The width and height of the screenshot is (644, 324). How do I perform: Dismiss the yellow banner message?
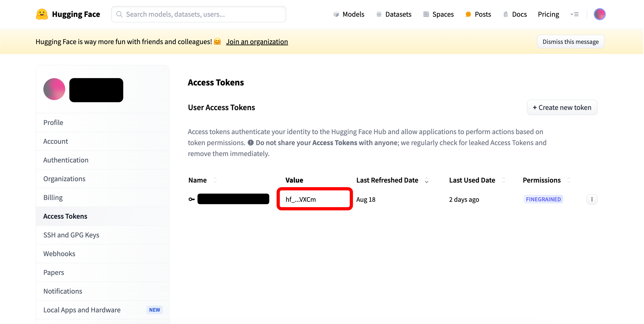pos(570,42)
